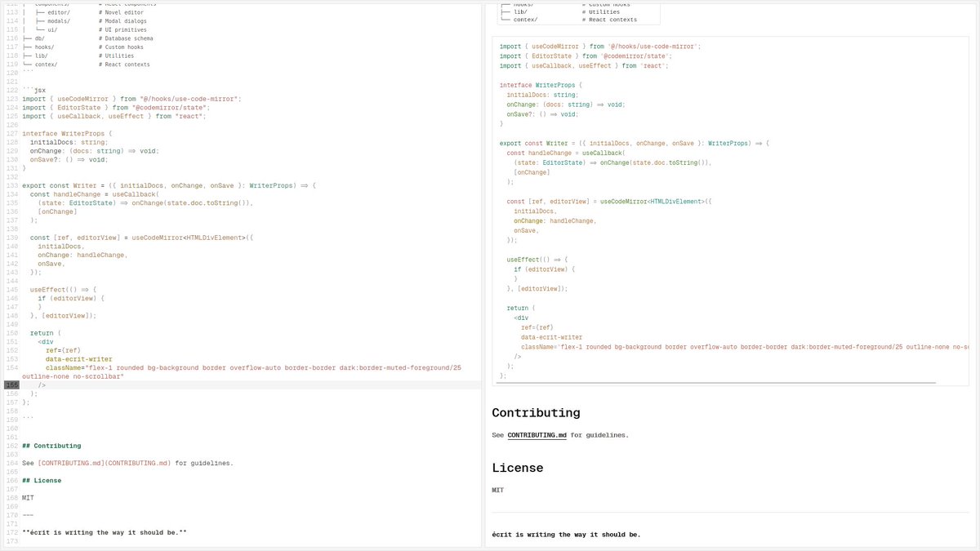Click highlighted line number 155 in the gutter
The height and width of the screenshot is (551, 980).
pyautogui.click(x=11, y=384)
